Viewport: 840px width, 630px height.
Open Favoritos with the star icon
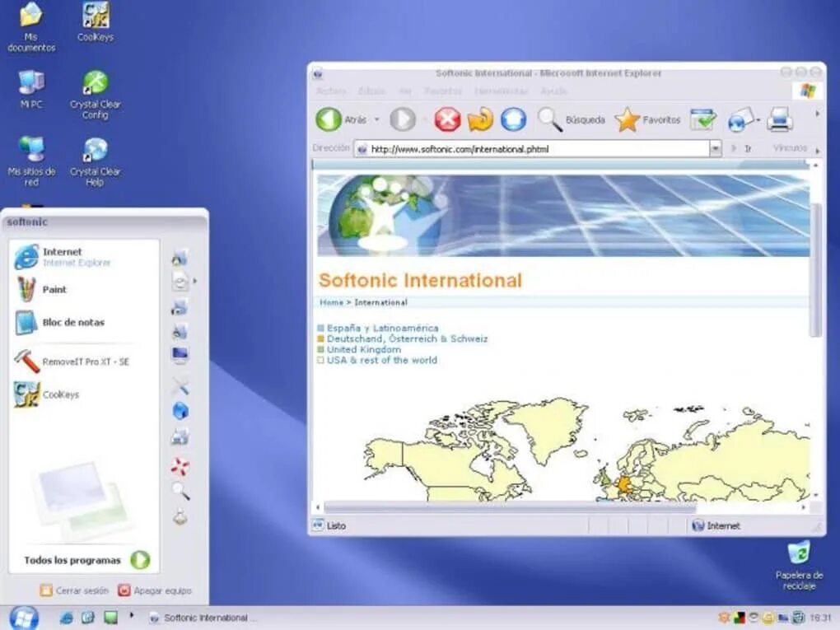pyautogui.click(x=647, y=119)
